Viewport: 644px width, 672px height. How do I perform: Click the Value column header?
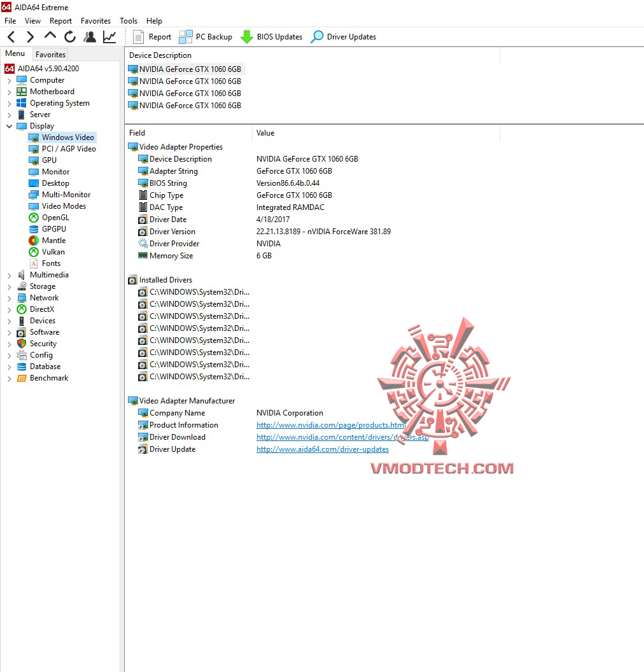(x=376, y=133)
